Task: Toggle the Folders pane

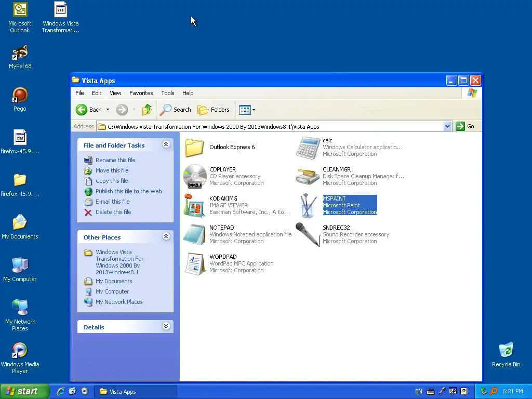Action: (x=214, y=110)
